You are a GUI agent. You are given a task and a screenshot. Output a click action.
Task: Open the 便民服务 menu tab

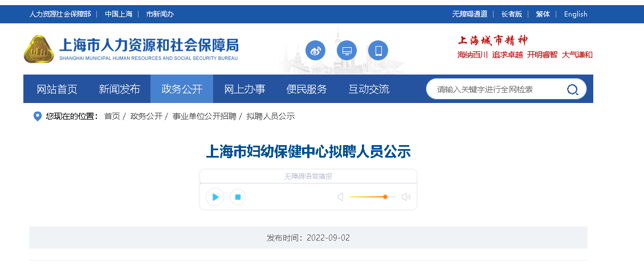[307, 89]
